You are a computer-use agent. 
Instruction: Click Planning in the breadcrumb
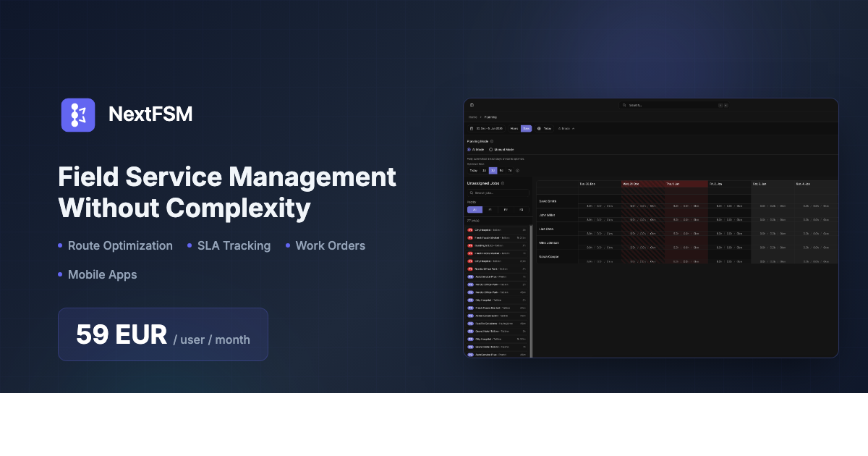click(490, 117)
